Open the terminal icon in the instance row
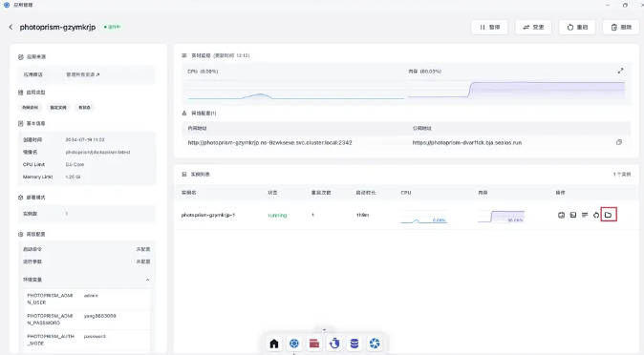This screenshot has height=355, width=644. tap(573, 215)
